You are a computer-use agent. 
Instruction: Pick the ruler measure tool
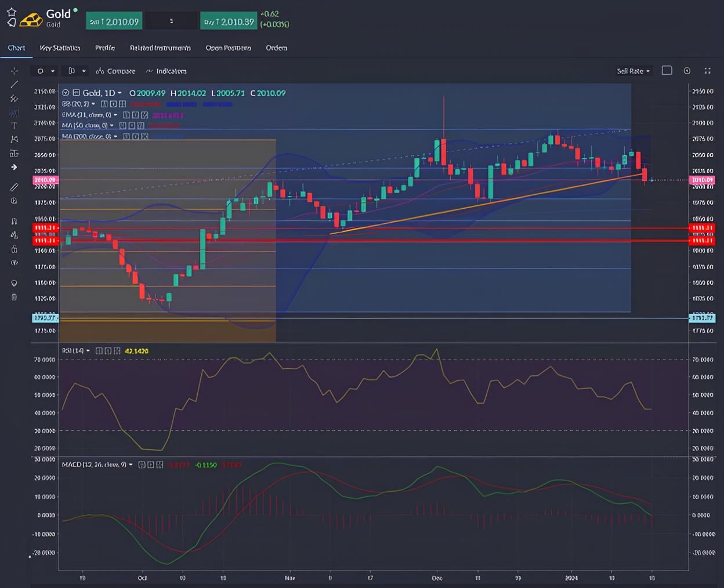pos(14,187)
